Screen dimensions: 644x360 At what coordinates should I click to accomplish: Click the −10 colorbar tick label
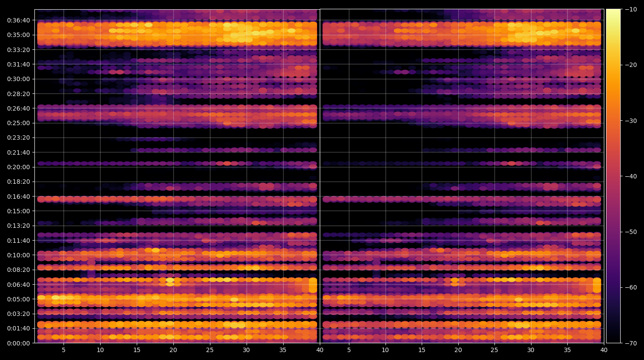(x=631, y=9)
